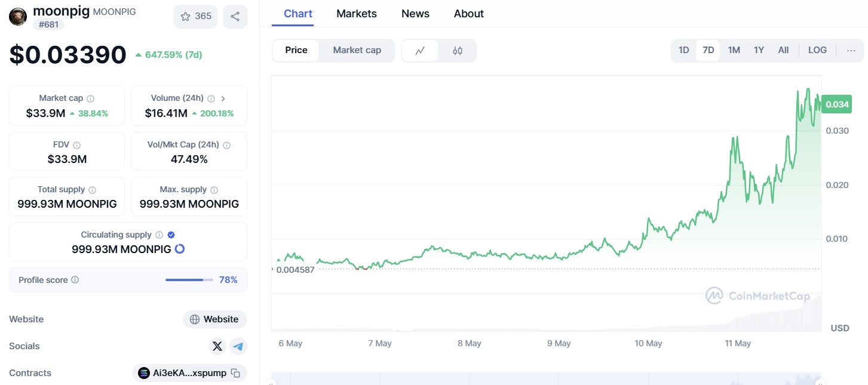Click Profile score info icon

coord(75,280)
